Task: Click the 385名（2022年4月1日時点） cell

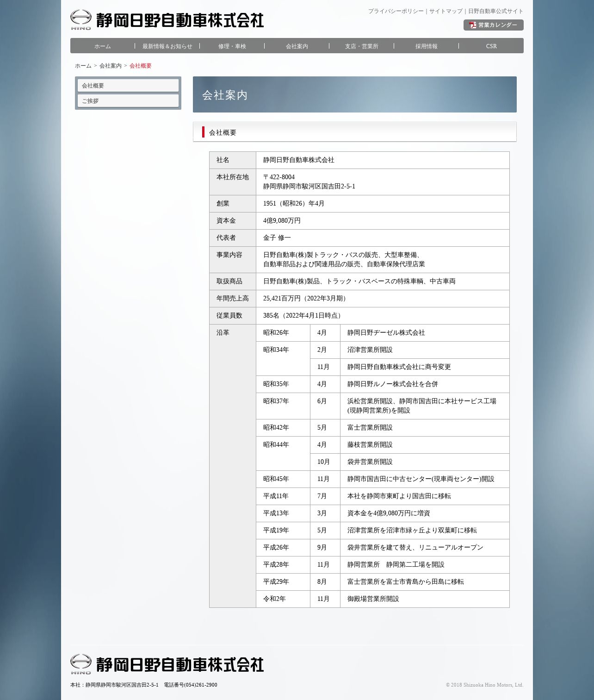Action: [383, 316]
